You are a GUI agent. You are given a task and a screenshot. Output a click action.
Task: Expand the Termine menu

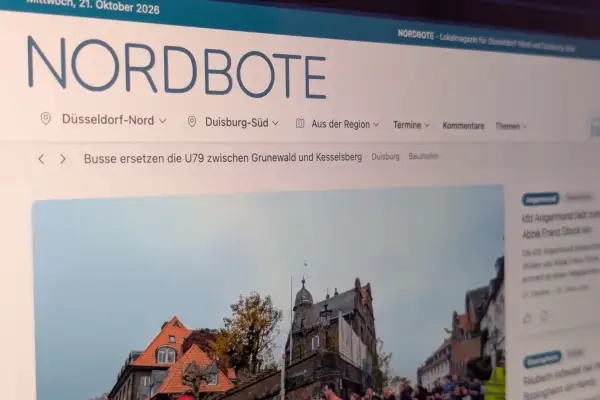411,125
